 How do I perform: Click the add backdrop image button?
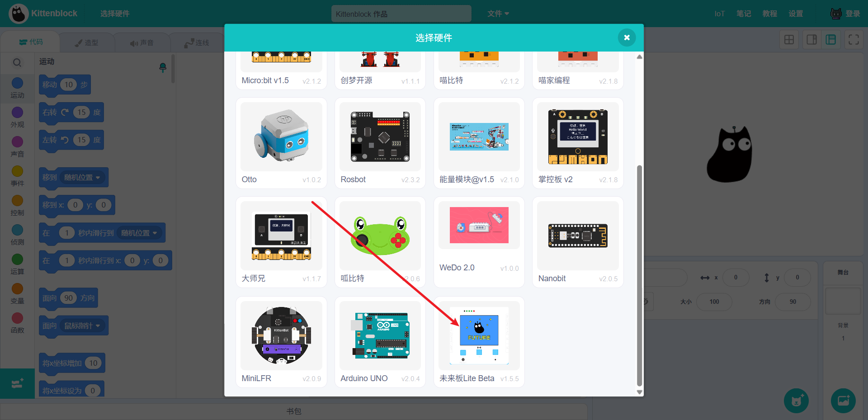click(x=843, y=401)
